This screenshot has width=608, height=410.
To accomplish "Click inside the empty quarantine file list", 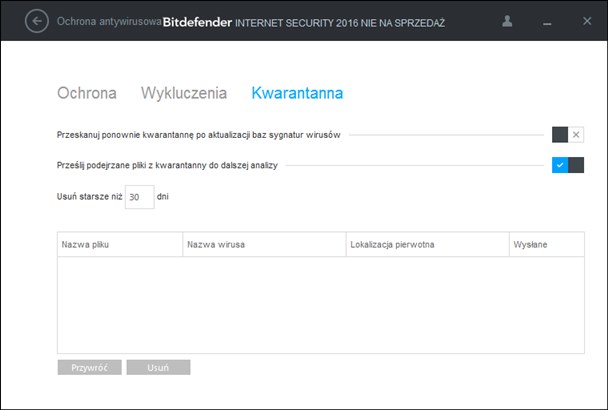I will [320, 304].
